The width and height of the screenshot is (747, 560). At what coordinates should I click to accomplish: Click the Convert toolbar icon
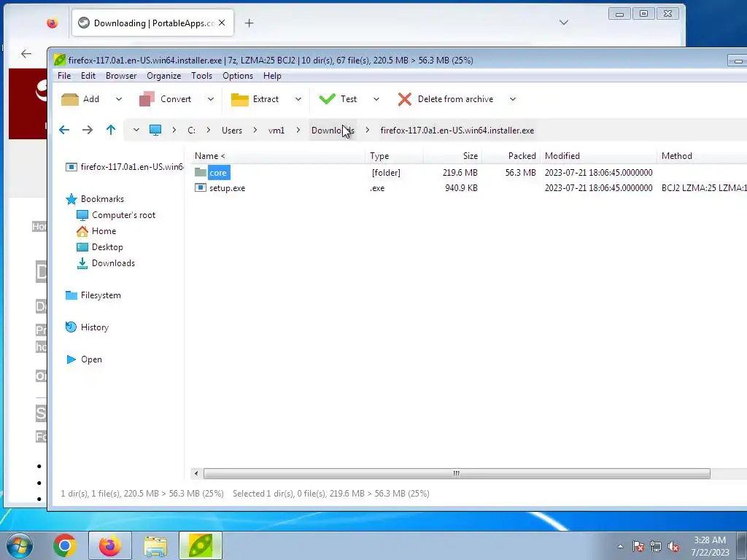tap(147, 99)
